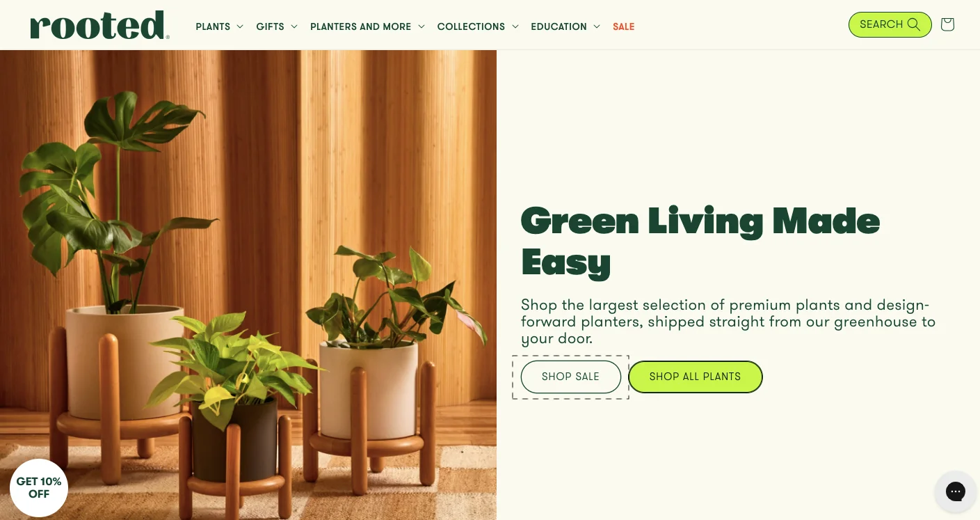Expand the Collections menu chevron
The height and width of the screenshot is (520, 980).
pos(515,26)
